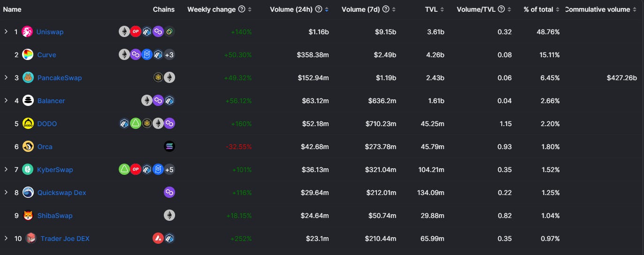
Task: Expand the Trader Joe DEX row chevron
Action: 6,239
